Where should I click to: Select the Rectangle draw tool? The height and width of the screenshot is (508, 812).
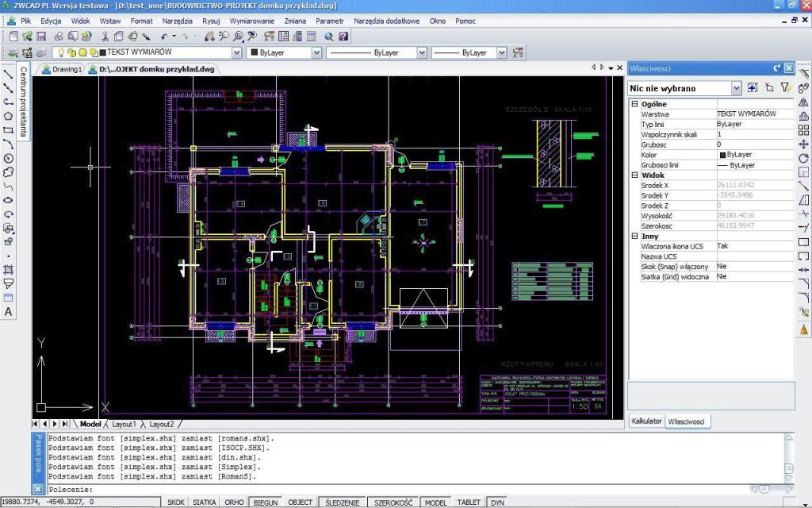coord(8,130)
